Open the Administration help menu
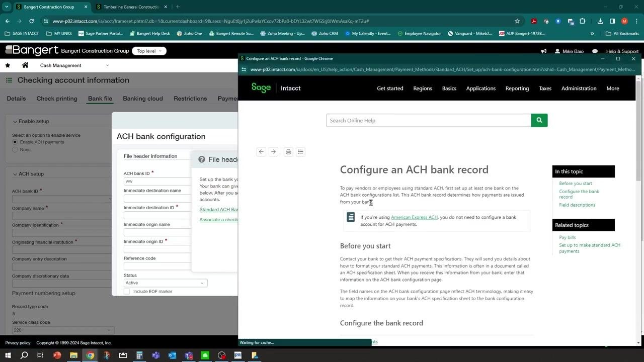644x362 pixels. pos(579,88)
